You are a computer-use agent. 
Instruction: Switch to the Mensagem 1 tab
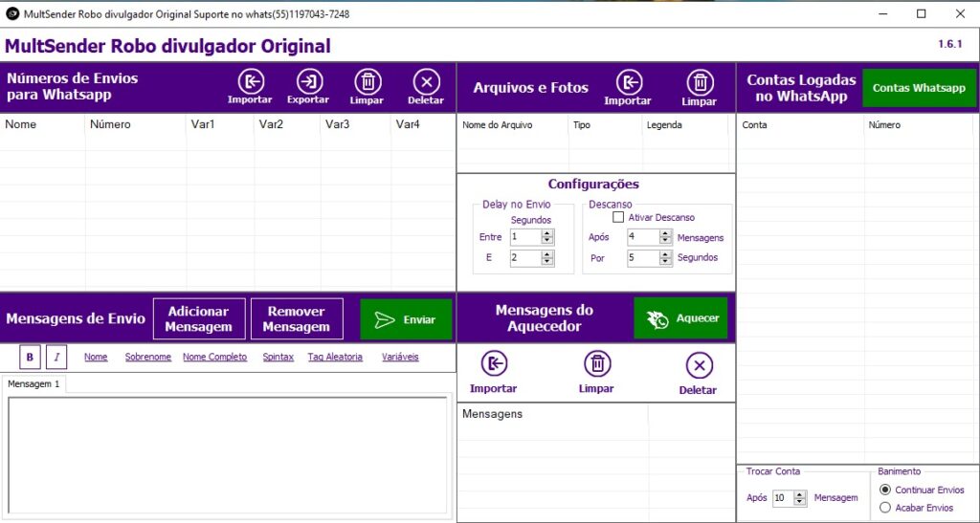click(x=33, y=383)
